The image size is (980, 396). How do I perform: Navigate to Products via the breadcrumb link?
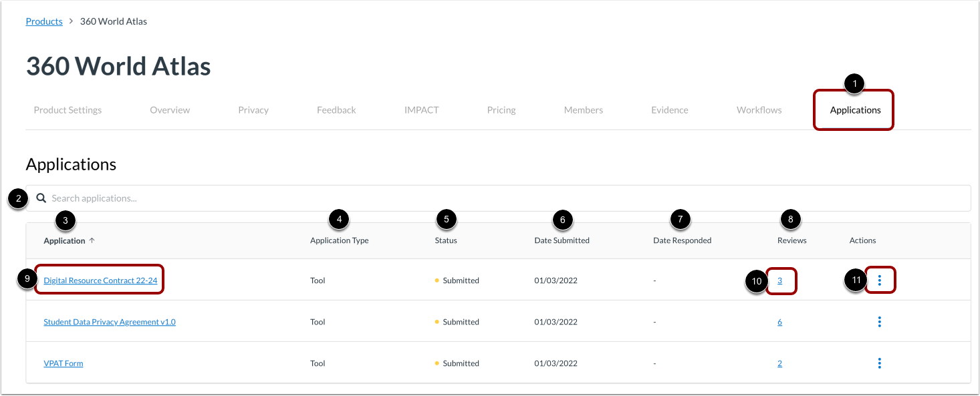(x=44, y=21)
